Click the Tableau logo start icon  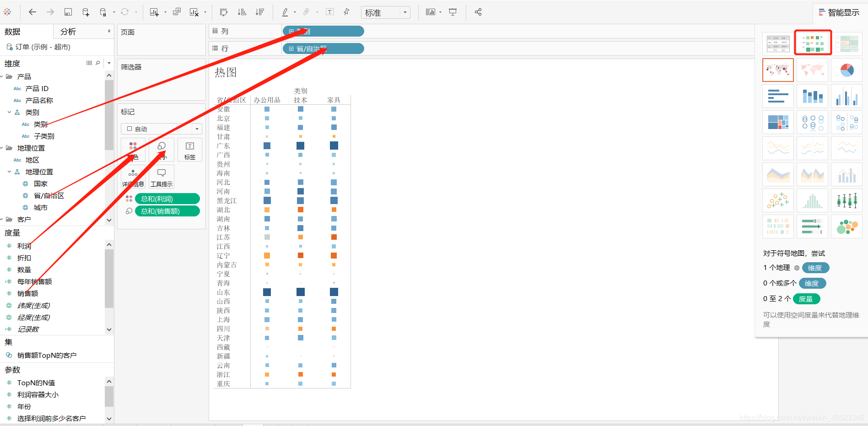[x=7, y=12]
